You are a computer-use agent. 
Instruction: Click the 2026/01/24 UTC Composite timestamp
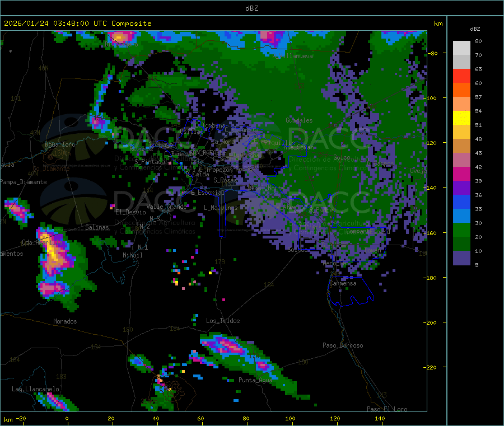click(x=77, y=24)
